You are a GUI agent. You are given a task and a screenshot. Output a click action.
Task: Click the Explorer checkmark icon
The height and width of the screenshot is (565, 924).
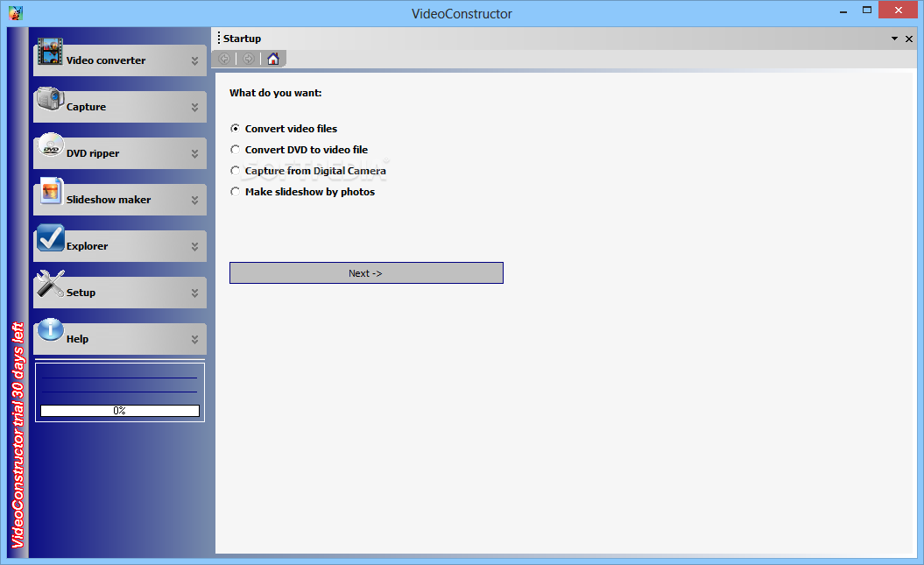[50, 237]
